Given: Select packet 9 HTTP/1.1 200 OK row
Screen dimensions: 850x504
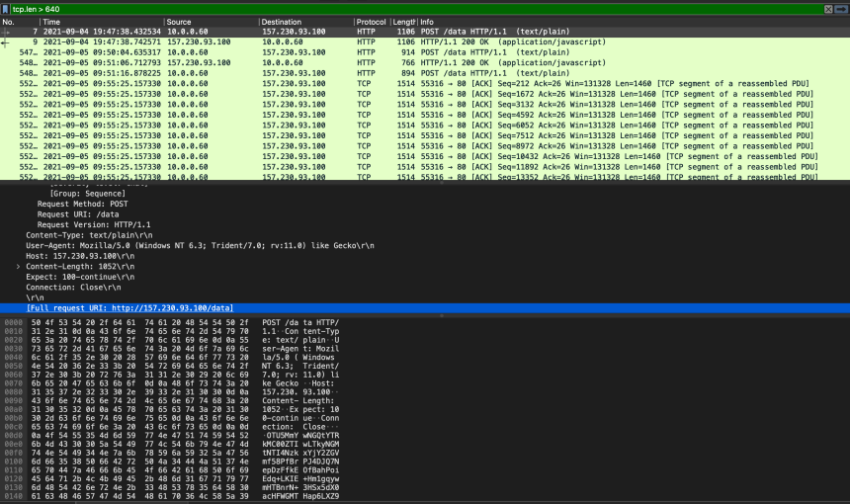Looking at the screenshot, I should (425, 42).
